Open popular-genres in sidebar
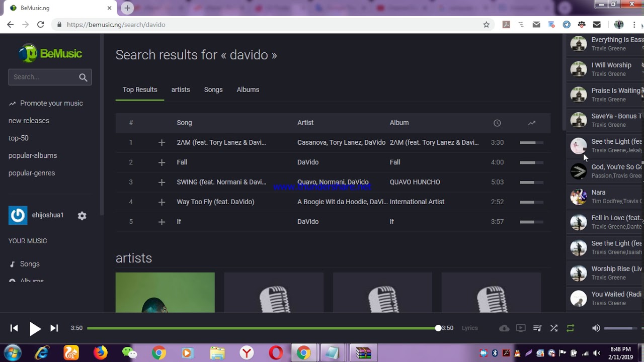This screenshot has height=362, width=644. coord(32,173)
